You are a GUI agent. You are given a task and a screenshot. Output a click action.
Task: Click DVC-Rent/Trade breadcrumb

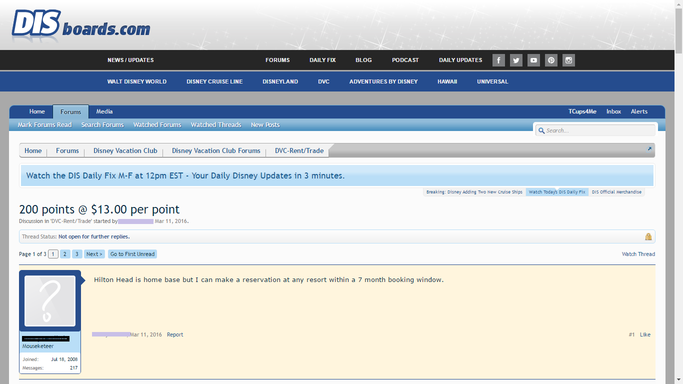tap(299, 151)
